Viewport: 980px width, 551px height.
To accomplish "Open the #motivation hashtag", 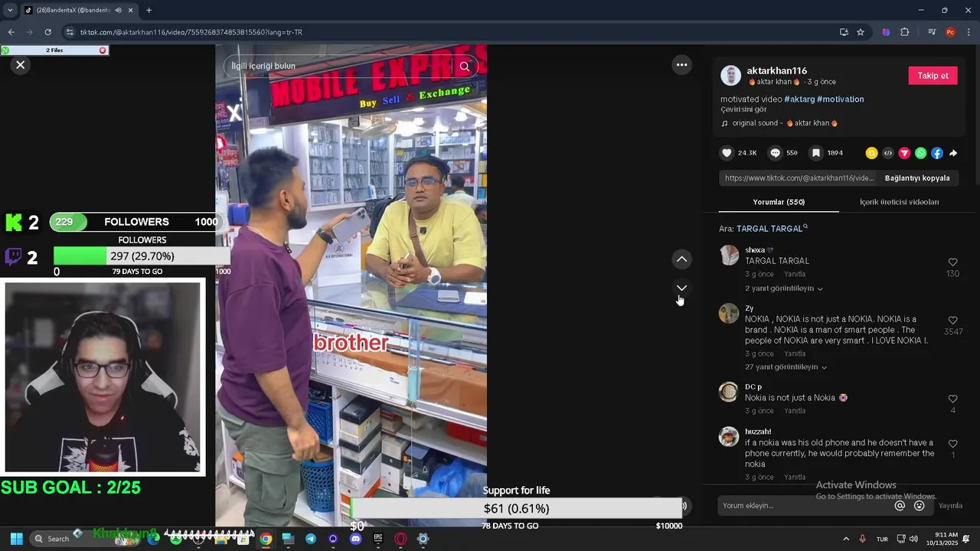I will click(840, 99).
